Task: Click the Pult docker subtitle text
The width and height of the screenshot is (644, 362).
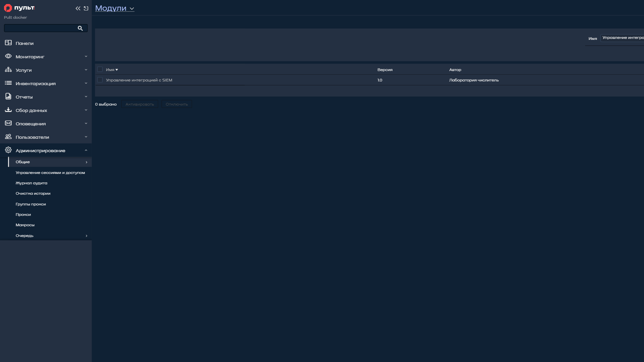Action: [x=15, y=17]
